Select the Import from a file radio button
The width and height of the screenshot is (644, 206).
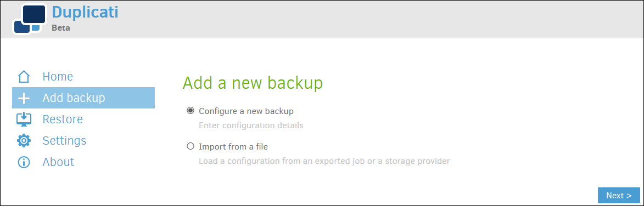tap(190, 146)
